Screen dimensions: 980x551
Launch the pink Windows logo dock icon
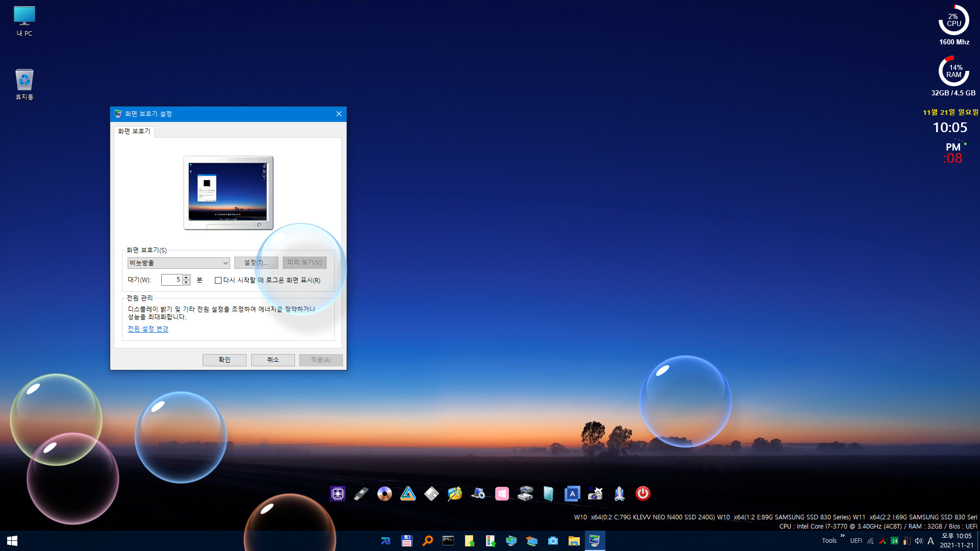point(502,493)
